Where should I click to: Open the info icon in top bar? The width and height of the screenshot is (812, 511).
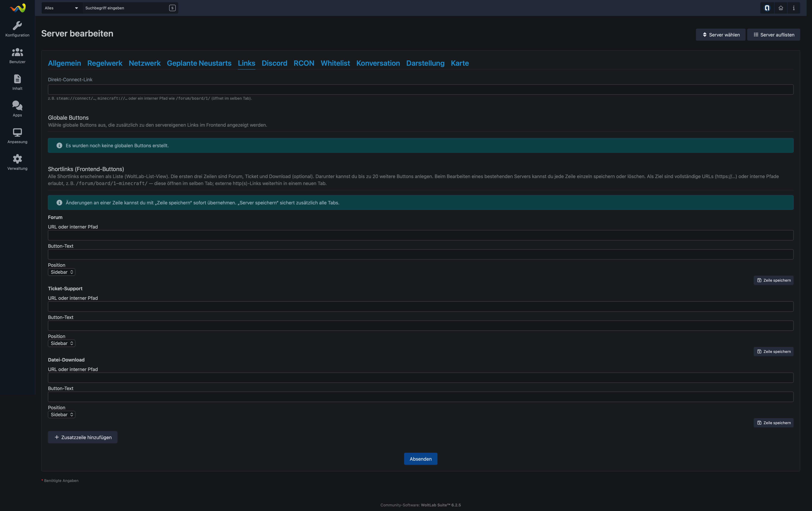(x=794, y=8)
